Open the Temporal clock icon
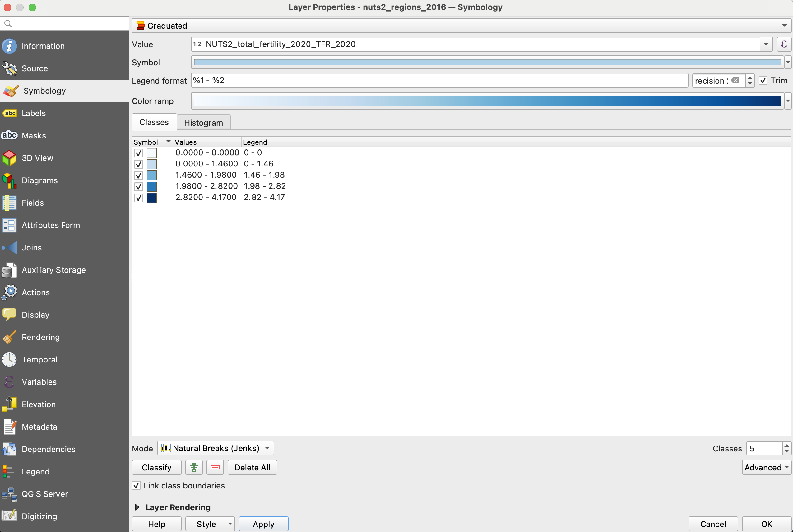The image size is (793, 532). pos(10,360)
